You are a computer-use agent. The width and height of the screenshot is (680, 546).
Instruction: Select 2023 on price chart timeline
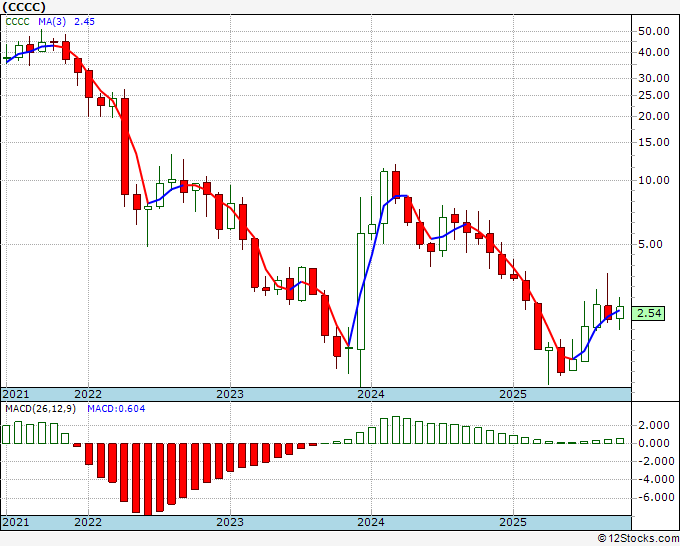point(230,394)
